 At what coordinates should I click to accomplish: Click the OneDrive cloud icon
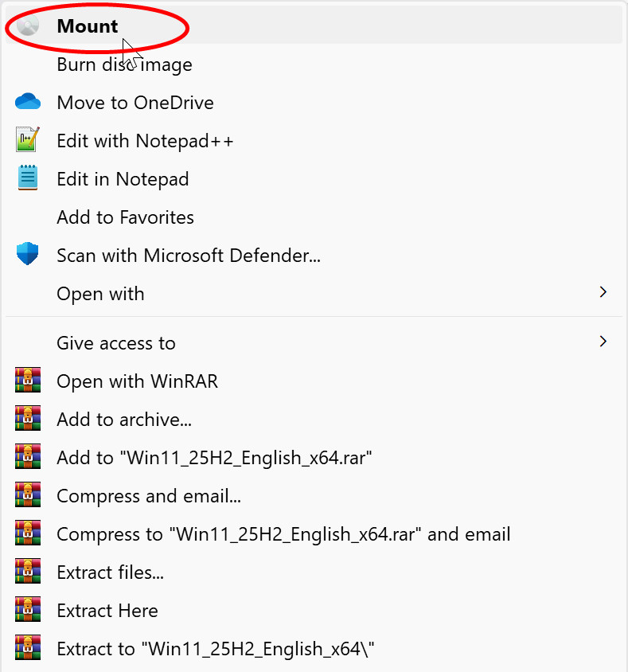coord(28,102)
